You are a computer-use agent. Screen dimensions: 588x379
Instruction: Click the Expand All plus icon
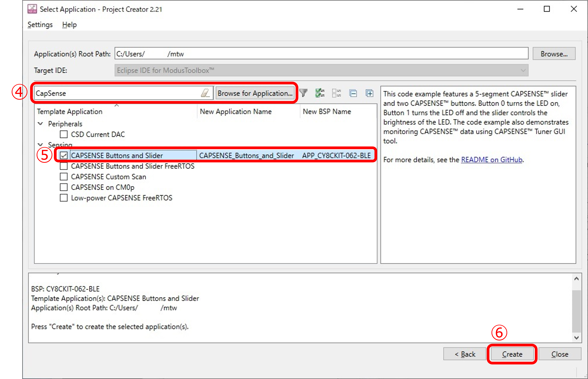pyautogui.click(x=369, y=93)
